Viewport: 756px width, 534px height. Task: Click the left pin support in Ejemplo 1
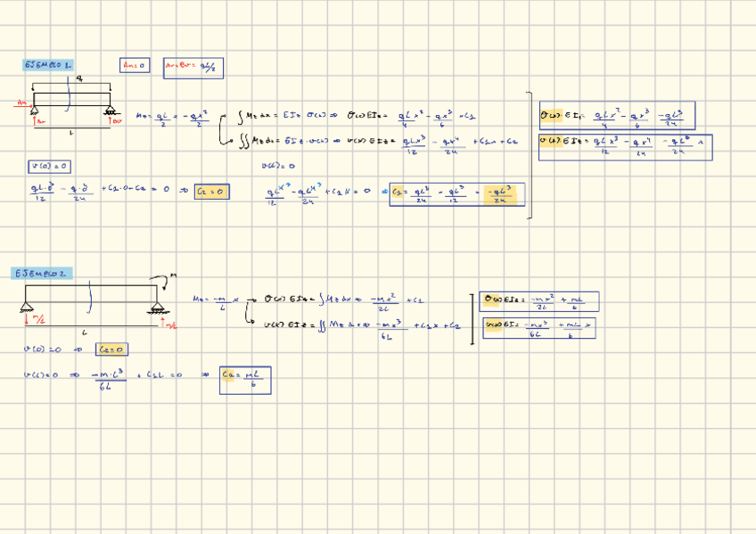[34, 111]
